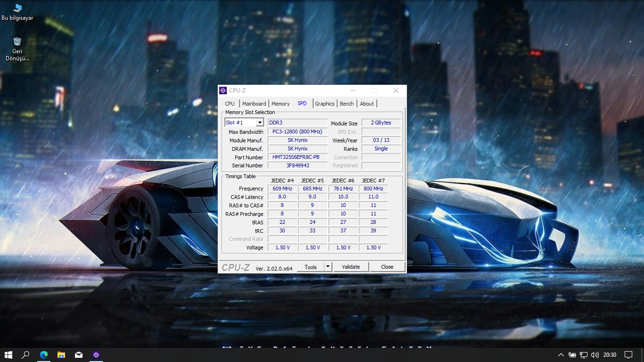Click the tRC value 39
644x362 pixels.
pyautogui.click(x=373, y=230)
